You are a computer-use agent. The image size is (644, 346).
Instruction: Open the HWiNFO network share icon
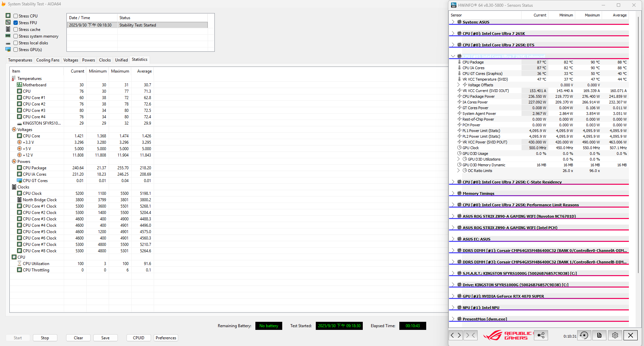(x=541, y=335)
